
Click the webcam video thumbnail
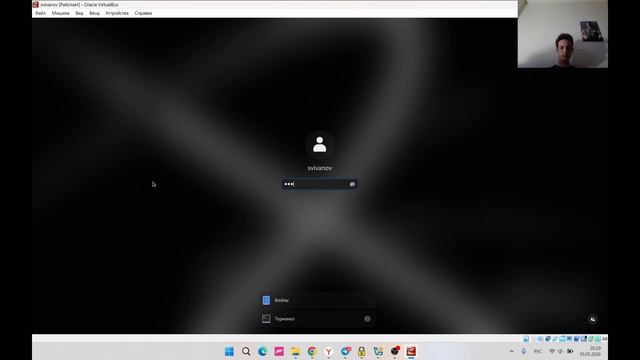pos(563,34)
